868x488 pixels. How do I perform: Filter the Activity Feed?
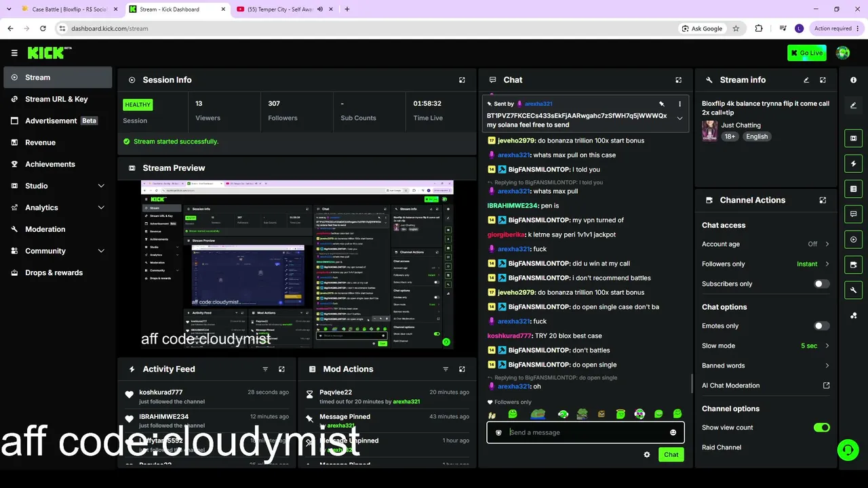(265, 369)
